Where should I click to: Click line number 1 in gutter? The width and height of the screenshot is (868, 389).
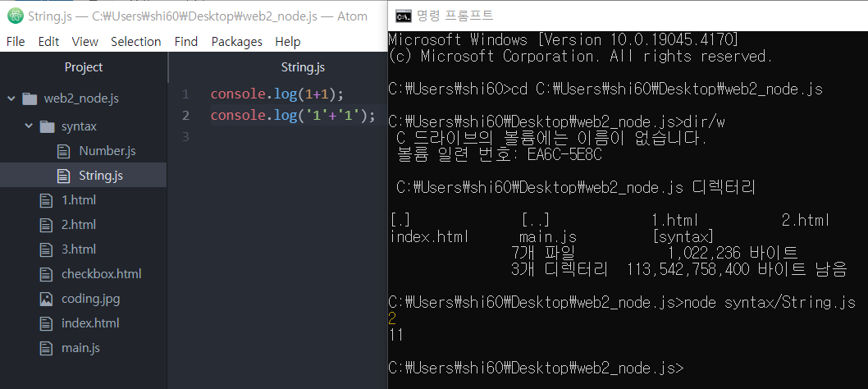185,94
